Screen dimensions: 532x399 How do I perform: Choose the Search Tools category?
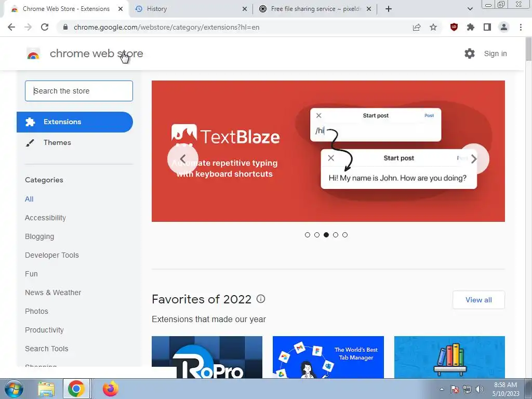click(46, 349)
